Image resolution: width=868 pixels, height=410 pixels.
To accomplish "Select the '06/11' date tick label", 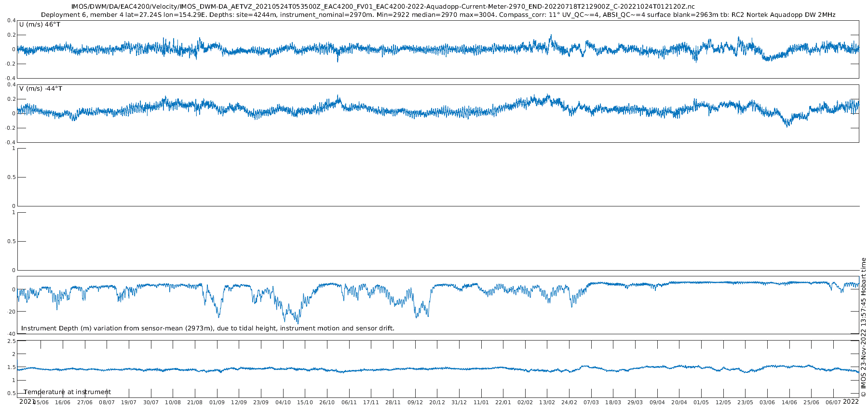I will click(349, 402).
